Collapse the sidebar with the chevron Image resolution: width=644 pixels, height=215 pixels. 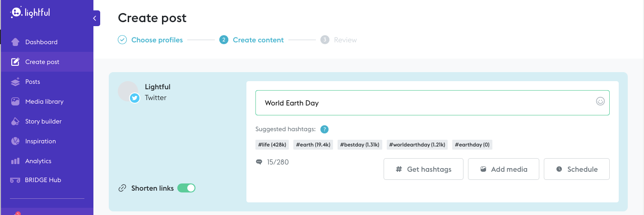95,18
